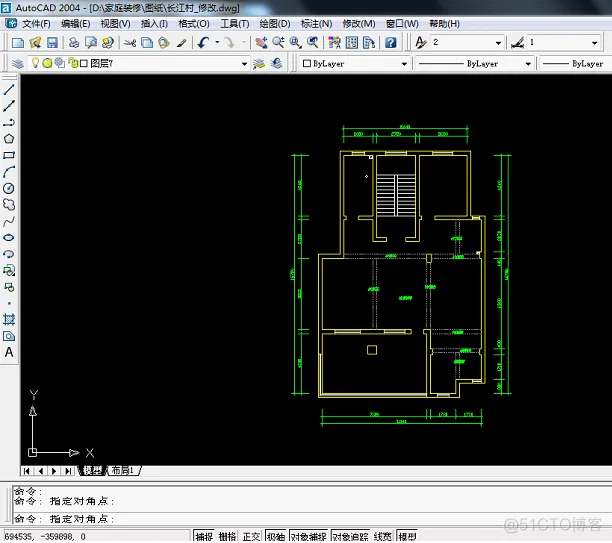Image resolution: width=612 pixels, height=543 pixels.
Task: Click the Cut to clipboard icon
Action: (x=130, y=42)
